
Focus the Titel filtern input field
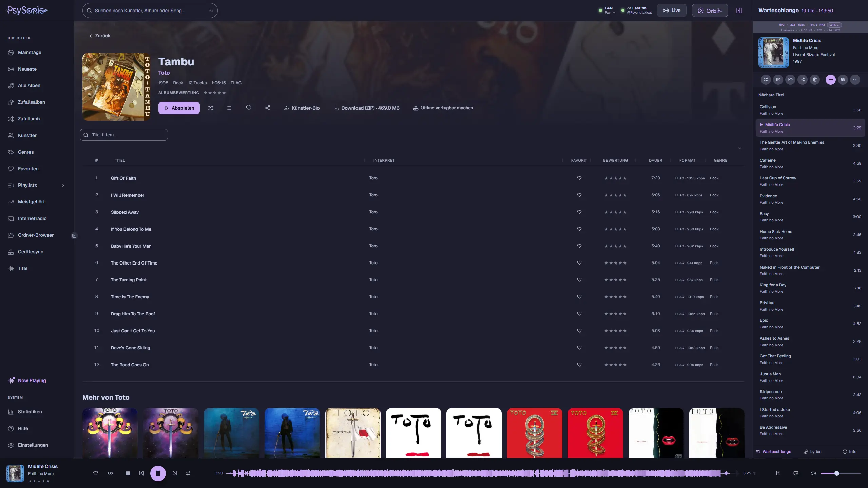click(124, 135)
